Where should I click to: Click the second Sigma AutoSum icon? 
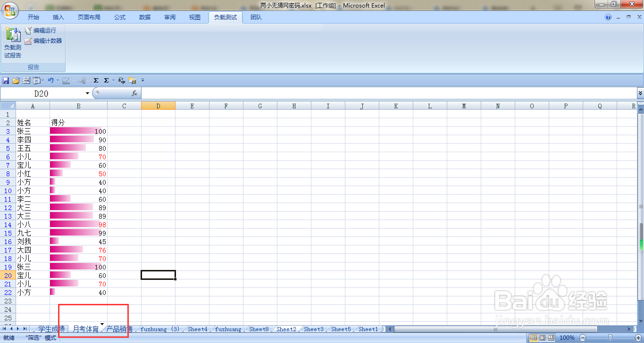click(x=106, y=81)
